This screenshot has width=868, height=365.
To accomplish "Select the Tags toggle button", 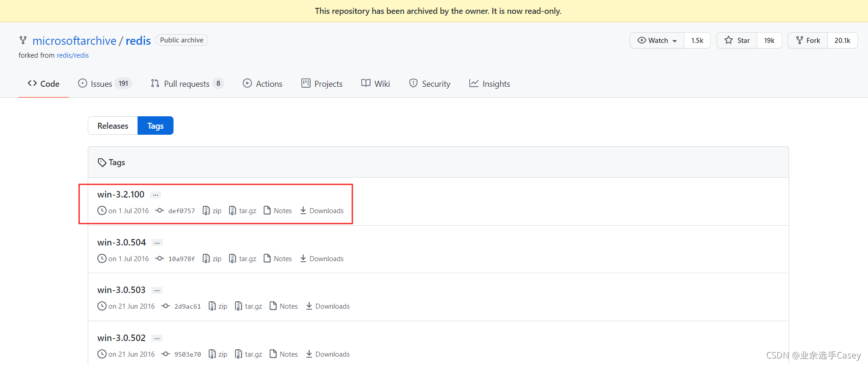I will pyautogui.click(x=156, y=126).
